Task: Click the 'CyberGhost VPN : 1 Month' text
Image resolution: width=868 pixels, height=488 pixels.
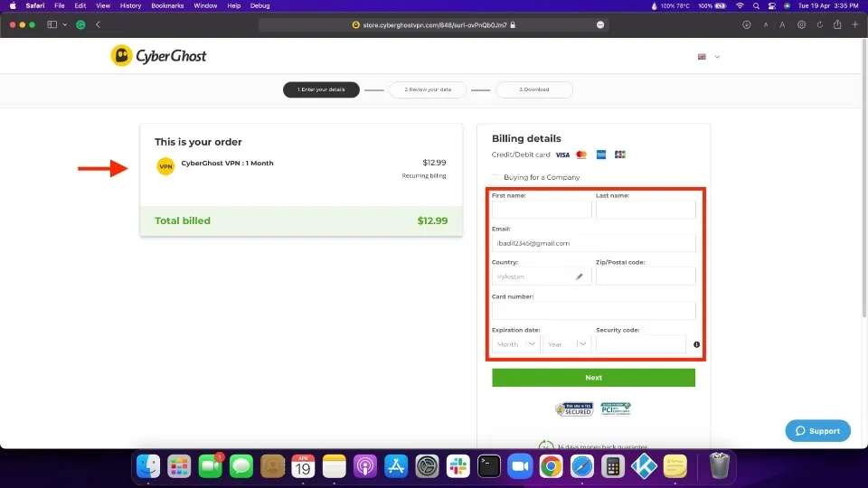Action: [227, 164]
